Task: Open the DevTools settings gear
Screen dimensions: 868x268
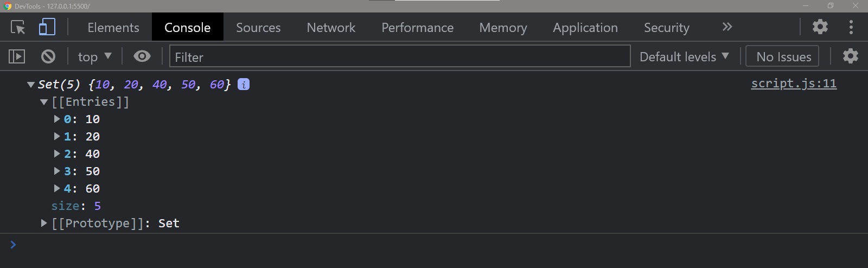Action: 820,27
